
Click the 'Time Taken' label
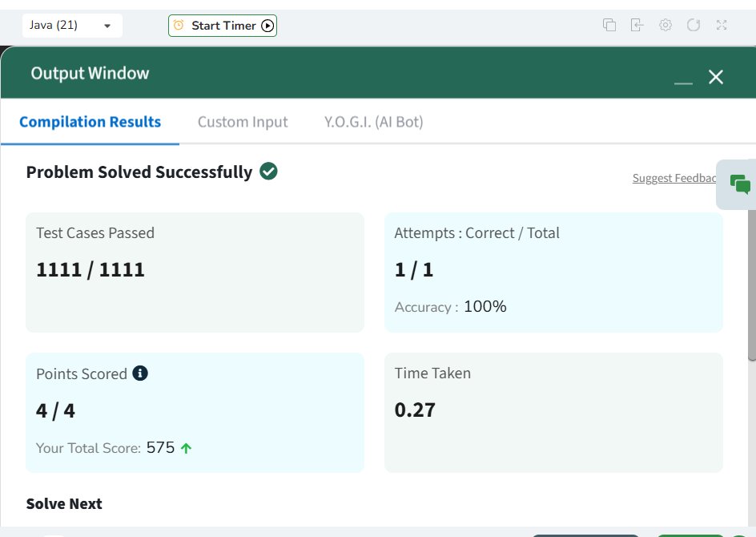point(432,373)
